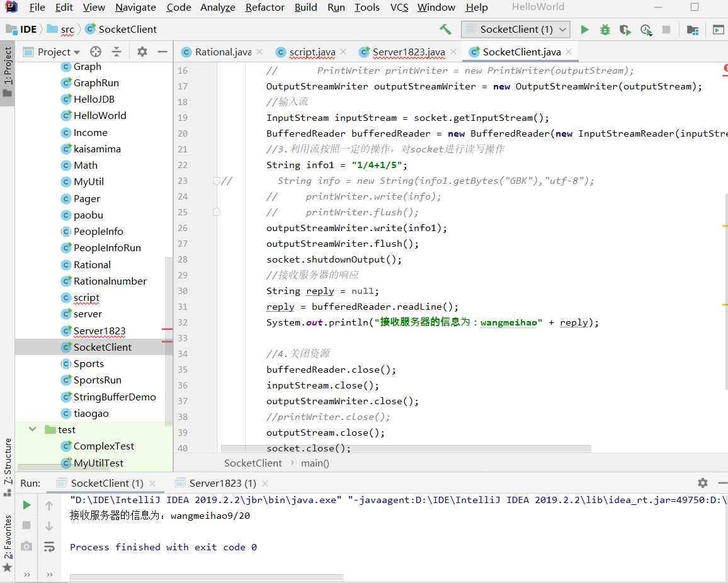Viewport: 728px width, 583px height.
Task: Click the Project tree vertical scrollbar
Action: pos(169,341)
